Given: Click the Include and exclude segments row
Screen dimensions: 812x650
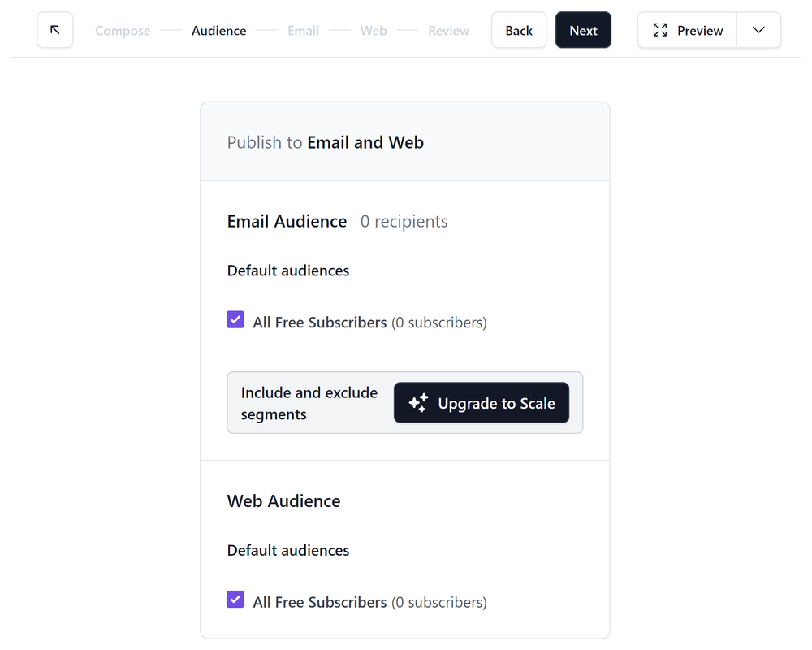Looking at the screenshot, I should 309,402.
